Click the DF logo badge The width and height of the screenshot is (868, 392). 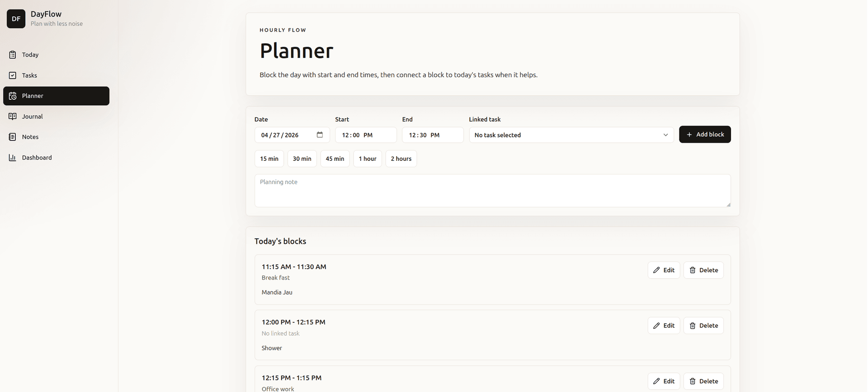(x=16, y=19)
